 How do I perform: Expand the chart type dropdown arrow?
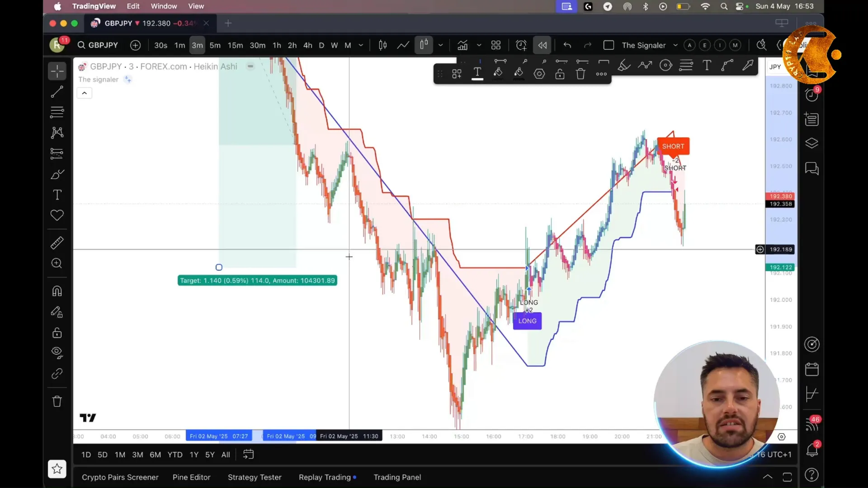point(440,45)
